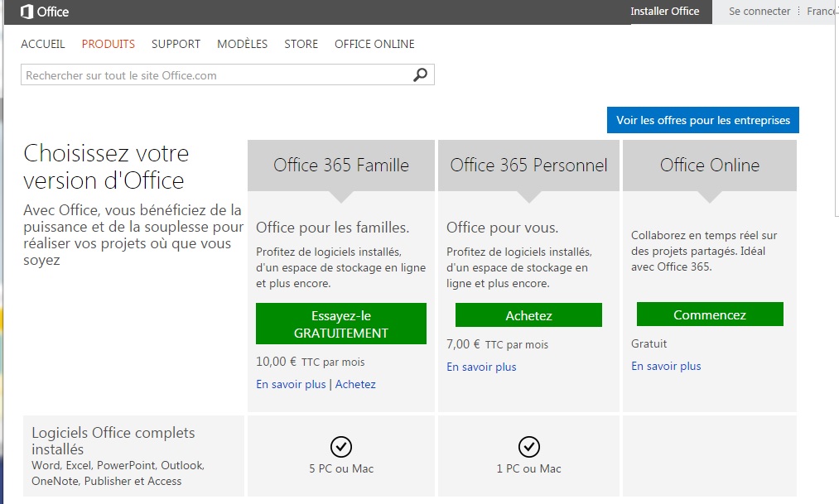Screen dimensions: 839x504
Task: Click Installer Office in the top bar
Action: (664, 12)
